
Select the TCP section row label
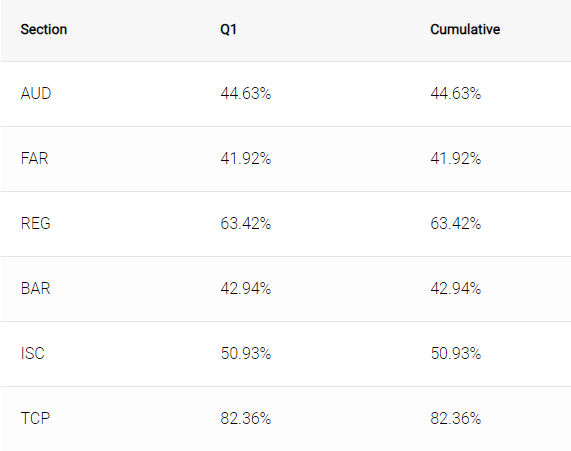35,418
